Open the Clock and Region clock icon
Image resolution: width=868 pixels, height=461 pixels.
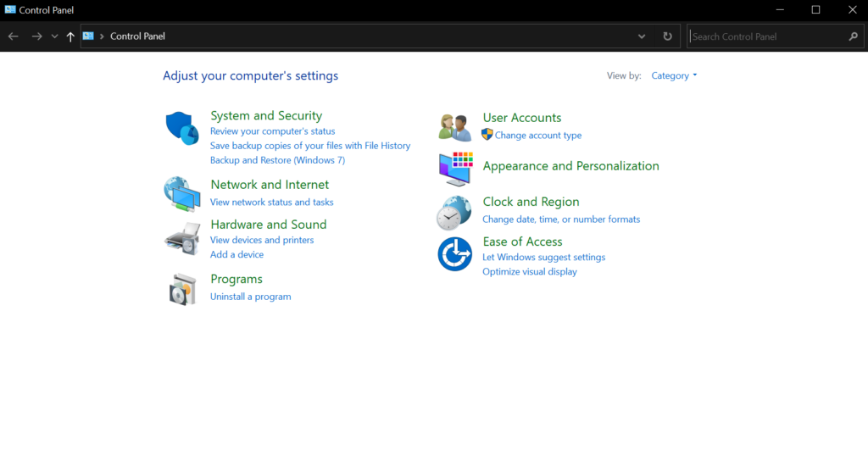(454, 213)
